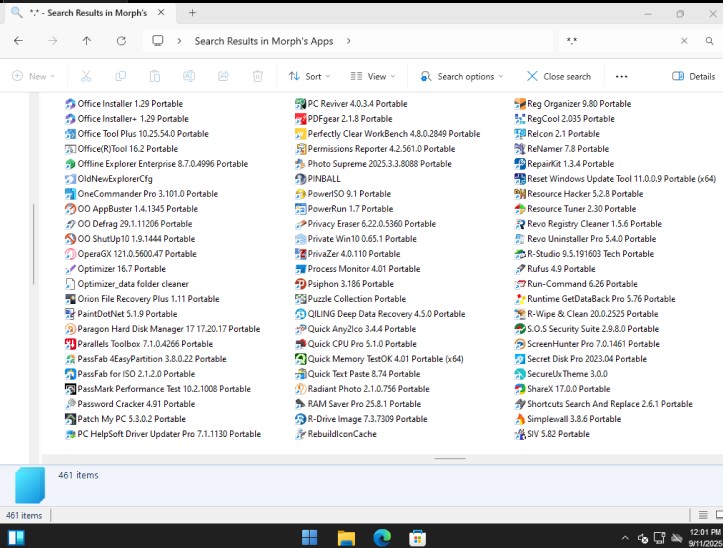Open File Explorer from the taskbar

(x=346, y=537)
